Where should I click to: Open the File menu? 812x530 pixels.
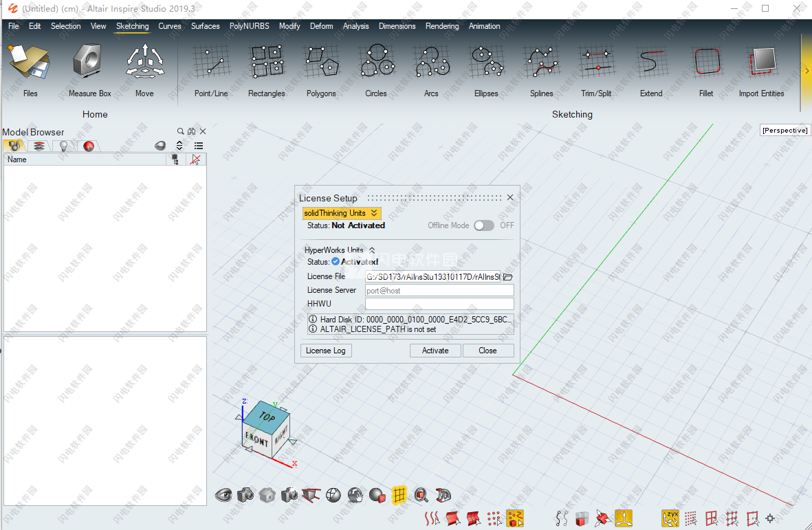(14, 26)
